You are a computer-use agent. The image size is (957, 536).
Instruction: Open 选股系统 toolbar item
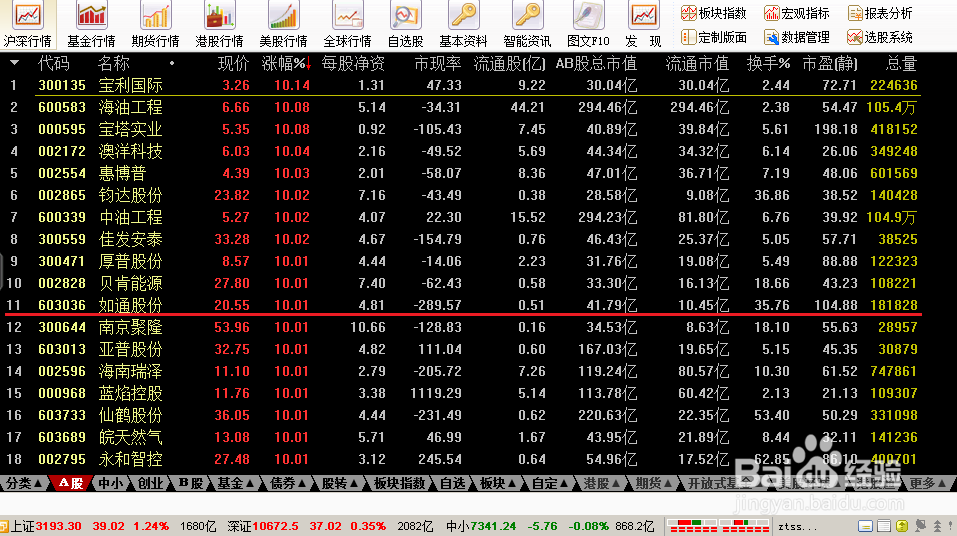pyautogui.click(x=880, y=37)
